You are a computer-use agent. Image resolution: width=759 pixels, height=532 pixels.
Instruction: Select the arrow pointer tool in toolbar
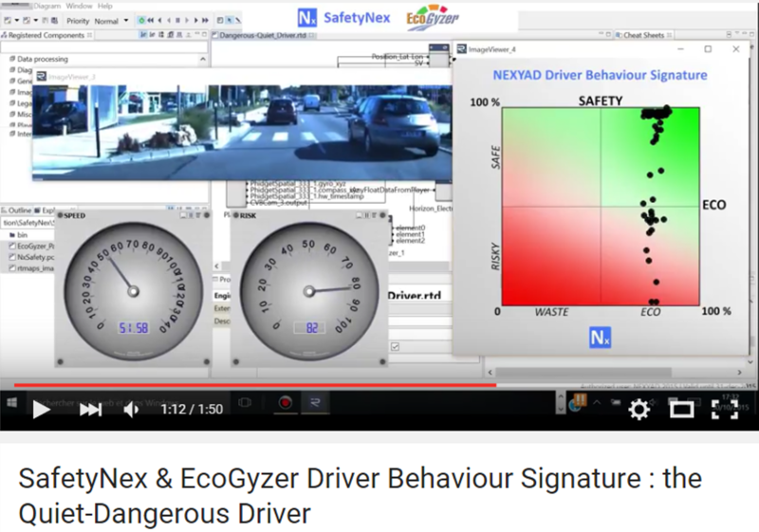pyautogui.click(x=230, y=20)
